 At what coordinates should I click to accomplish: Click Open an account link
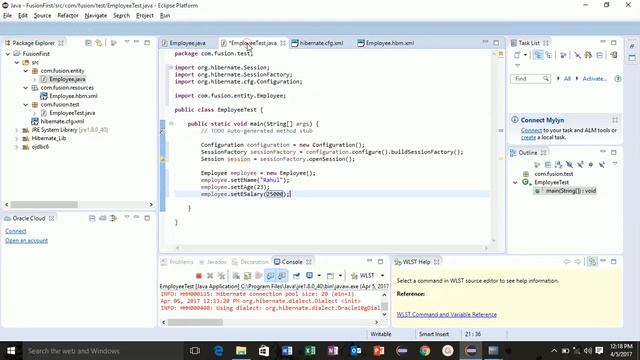pyautogui.click(x=27, y=240)
